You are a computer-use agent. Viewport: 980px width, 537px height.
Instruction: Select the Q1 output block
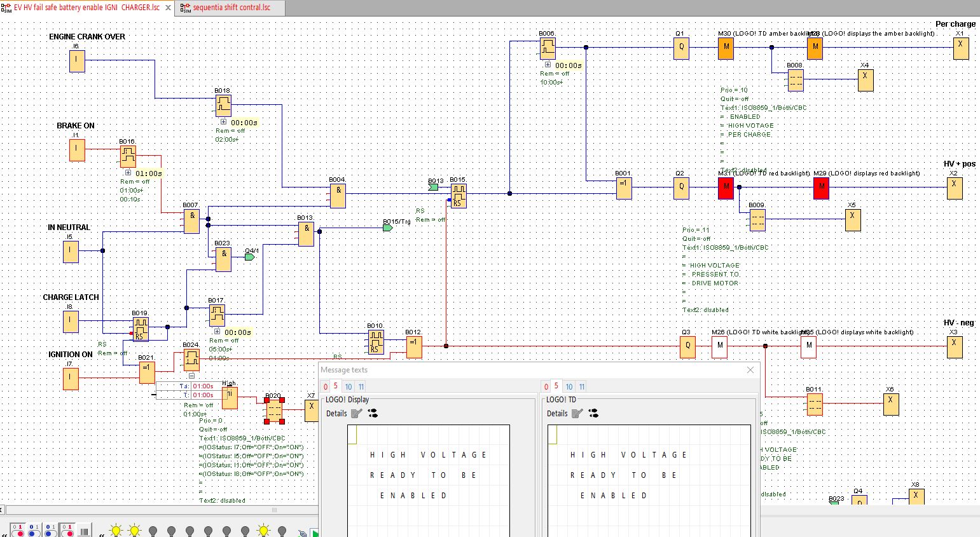pyautogui.click(x=681, y=48)
